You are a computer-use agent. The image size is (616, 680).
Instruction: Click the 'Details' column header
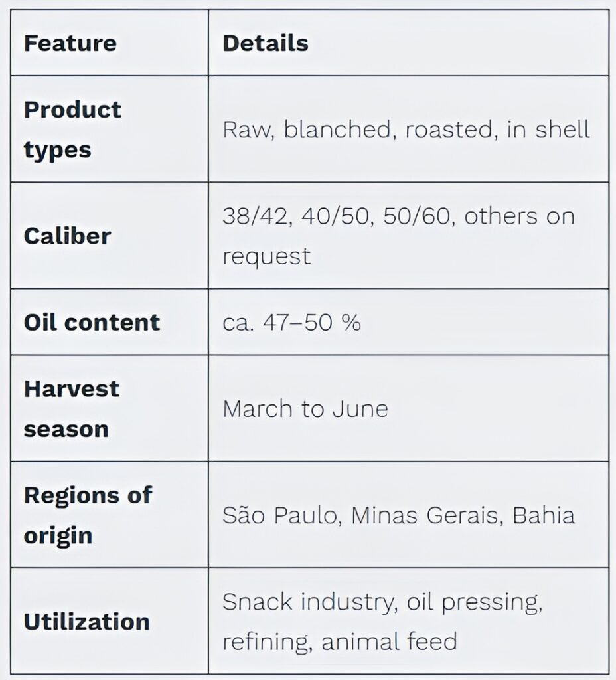click(265, 43)
